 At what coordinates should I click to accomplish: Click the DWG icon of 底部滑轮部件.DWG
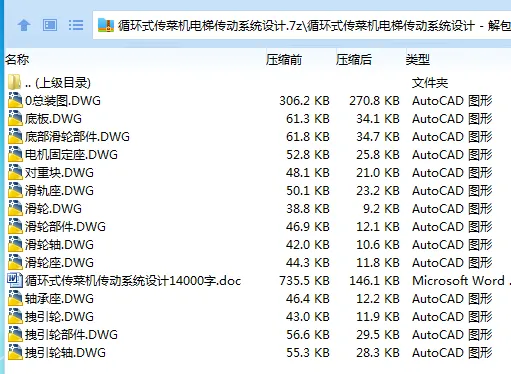[x=15, y=137]
